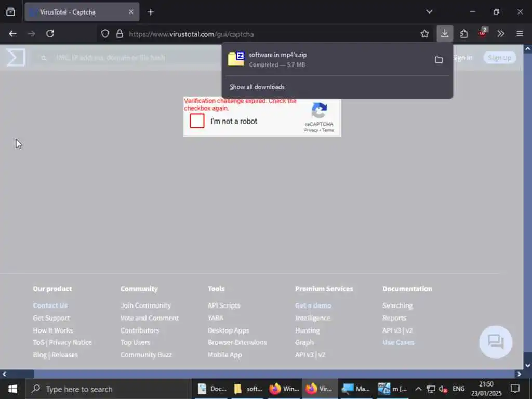This screenshot has width=532, height=399.
Task: Open the Windows Start menu
Action: point(12,389)
